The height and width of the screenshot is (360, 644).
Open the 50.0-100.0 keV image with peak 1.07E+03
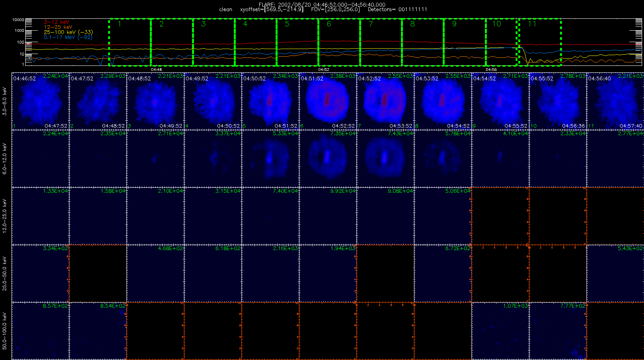click(500, 331)
